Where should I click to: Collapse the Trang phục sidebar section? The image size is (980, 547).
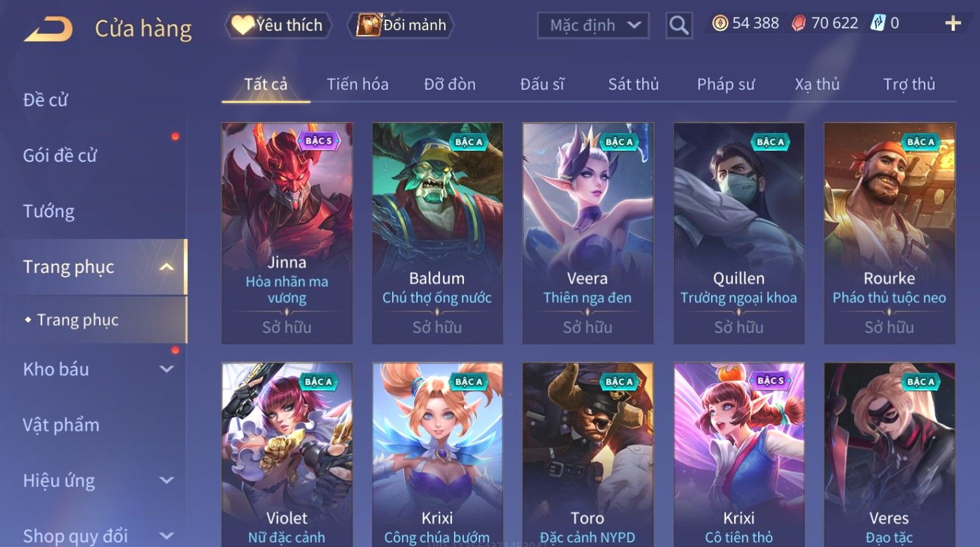coord(167,267)
